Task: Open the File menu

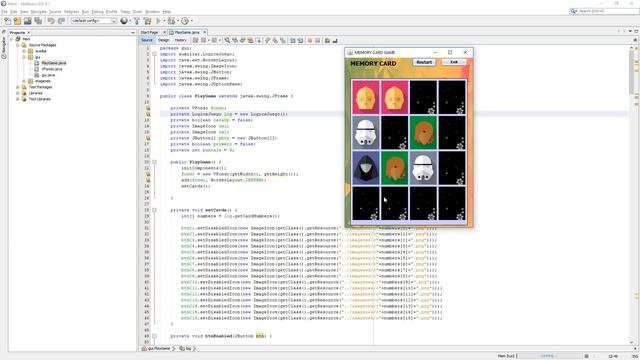Action: click(x=4, y=12)
